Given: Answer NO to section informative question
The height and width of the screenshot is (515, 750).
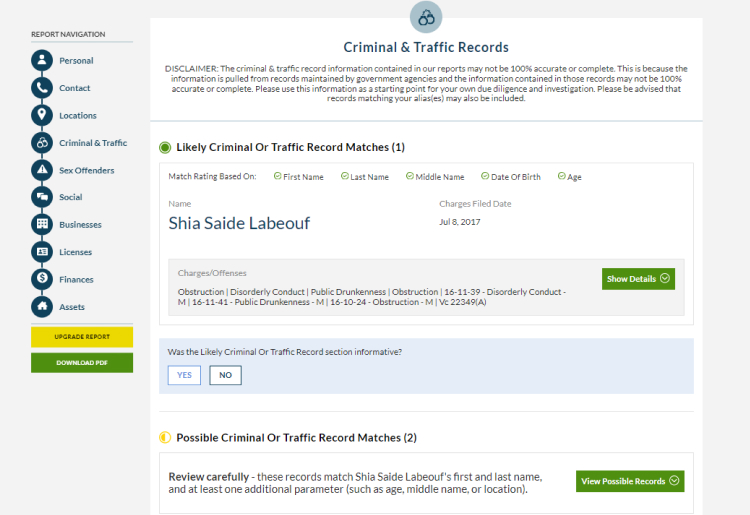Looking at the screenshot, I should [x=225, y=375].
